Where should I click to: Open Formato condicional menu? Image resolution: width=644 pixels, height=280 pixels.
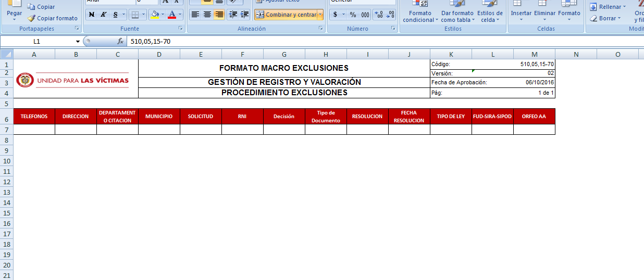[x=420, y=11]
